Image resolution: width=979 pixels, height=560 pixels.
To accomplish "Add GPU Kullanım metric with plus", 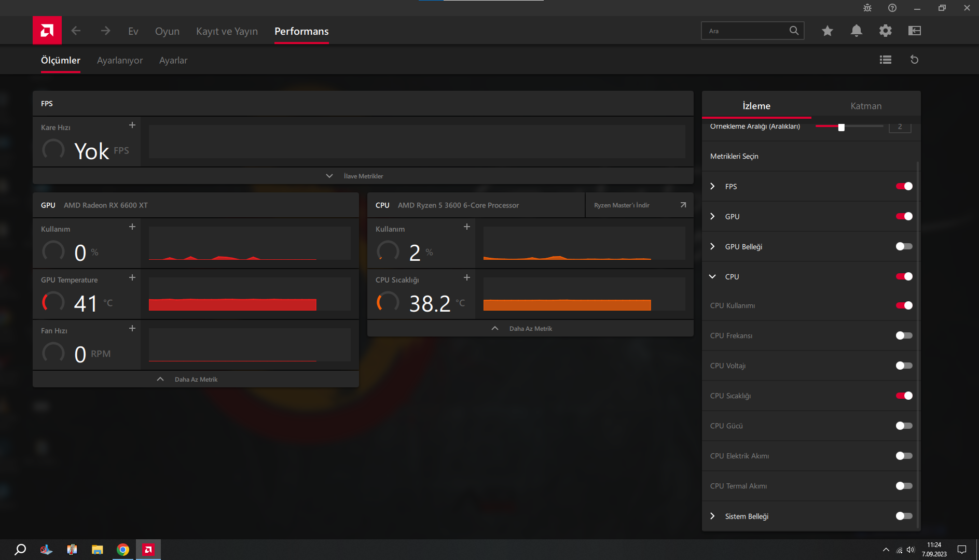I will 132,227.
